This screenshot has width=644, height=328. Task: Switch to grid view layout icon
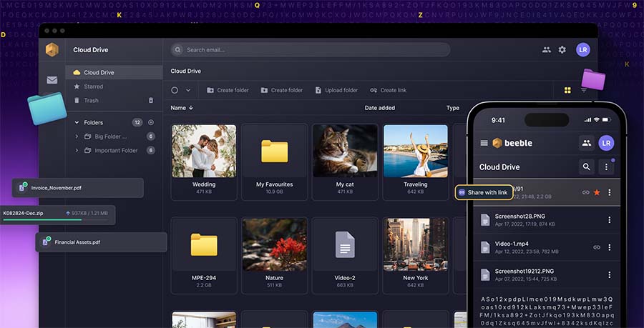point(567,91)
